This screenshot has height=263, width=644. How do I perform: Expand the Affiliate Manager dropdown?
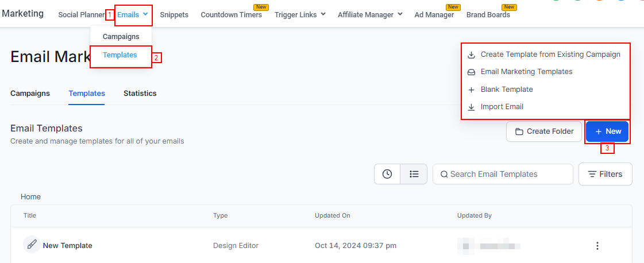pyautogui.click(x=370, y=15)
